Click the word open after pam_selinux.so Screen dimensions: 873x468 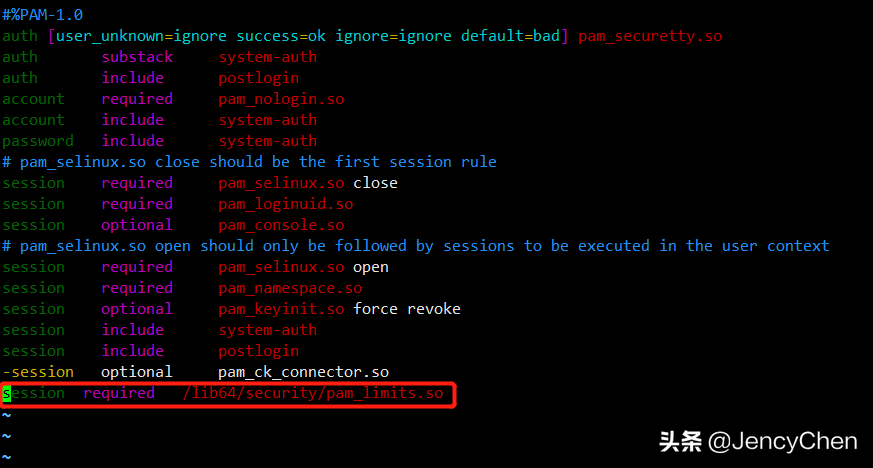[371, 268]
